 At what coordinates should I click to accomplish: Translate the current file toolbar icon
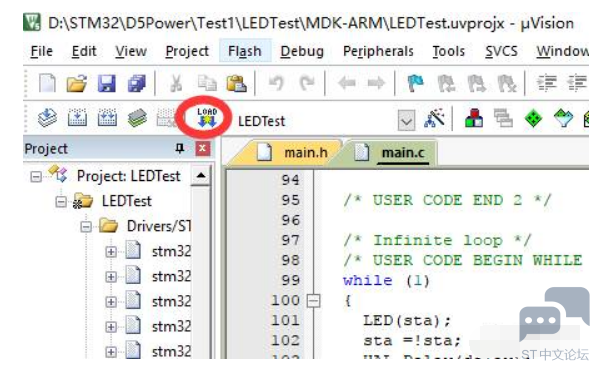pos(47,117)
